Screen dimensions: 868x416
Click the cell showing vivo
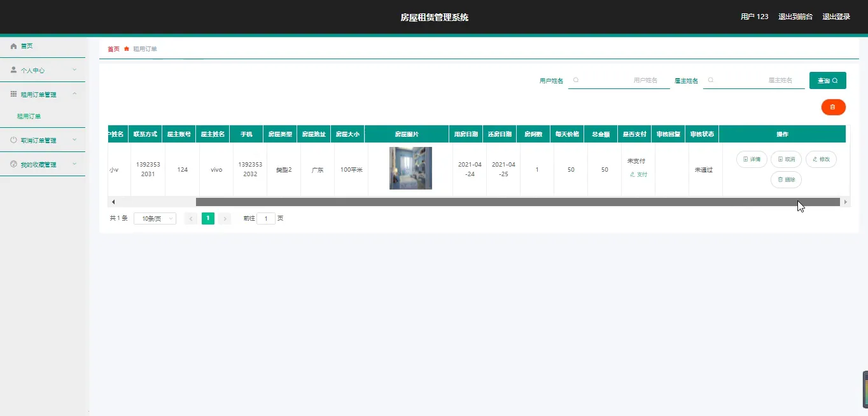coord(216,170)
